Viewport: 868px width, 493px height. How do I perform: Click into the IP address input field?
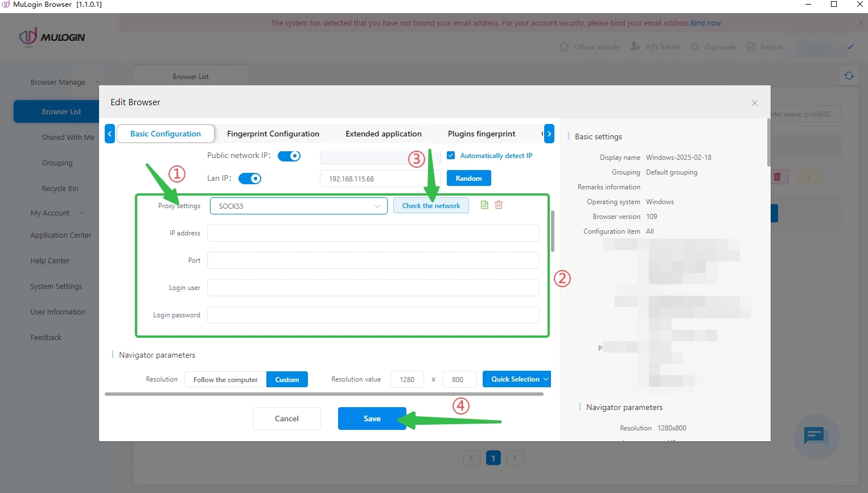click(373, 233)
